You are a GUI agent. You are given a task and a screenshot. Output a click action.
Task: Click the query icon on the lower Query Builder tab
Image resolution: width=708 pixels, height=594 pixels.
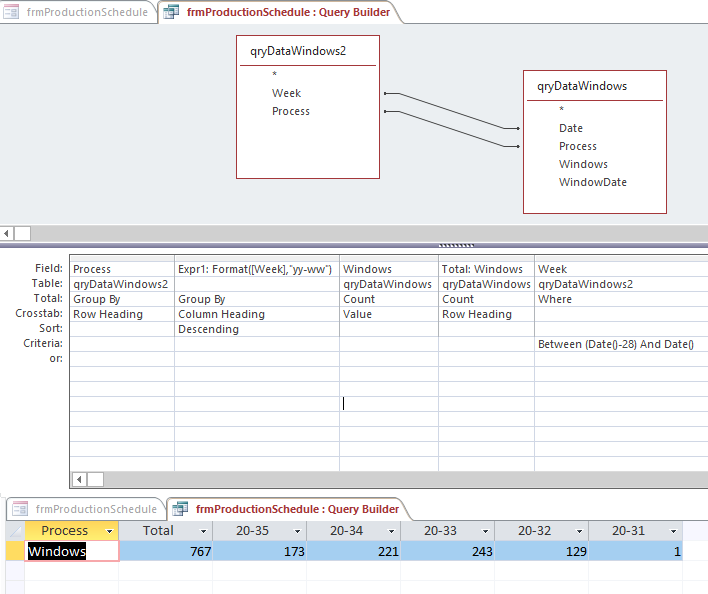point(181,509)
